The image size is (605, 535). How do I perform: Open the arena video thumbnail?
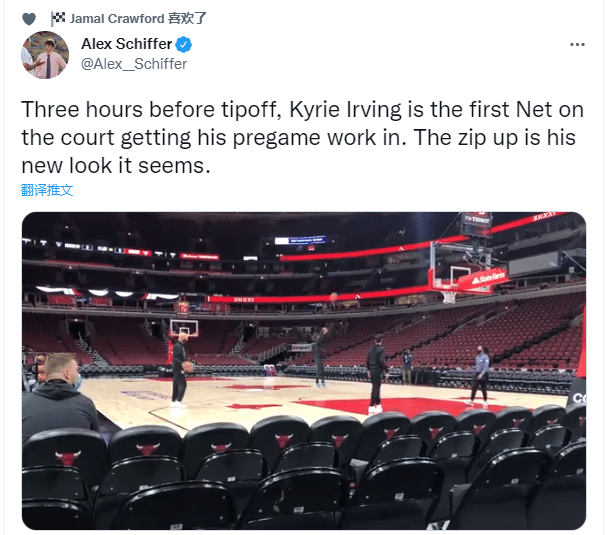(303, 370)
